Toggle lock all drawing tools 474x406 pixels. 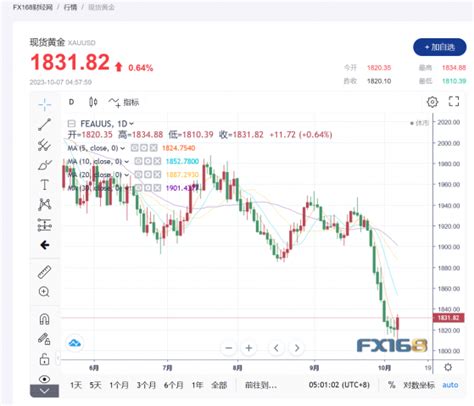(x=45, y=359)
